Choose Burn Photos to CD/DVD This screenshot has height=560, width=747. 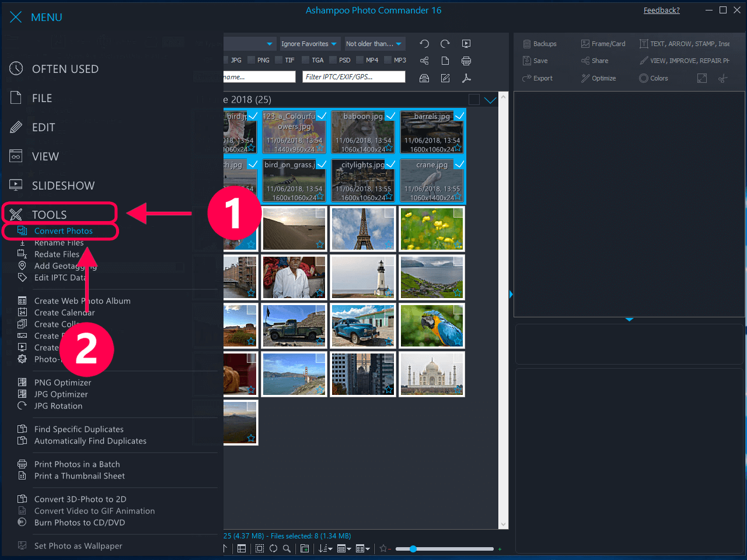[72, 523]
